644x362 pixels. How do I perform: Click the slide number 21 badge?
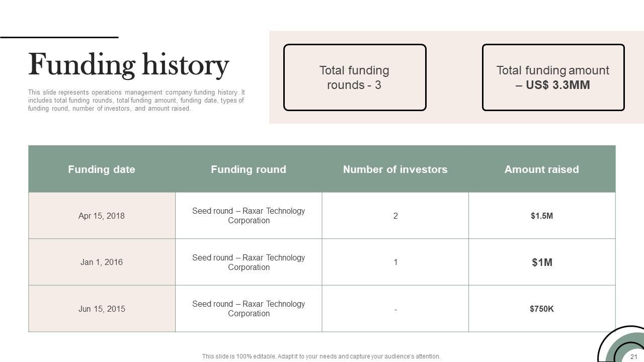tap(633, 356)
